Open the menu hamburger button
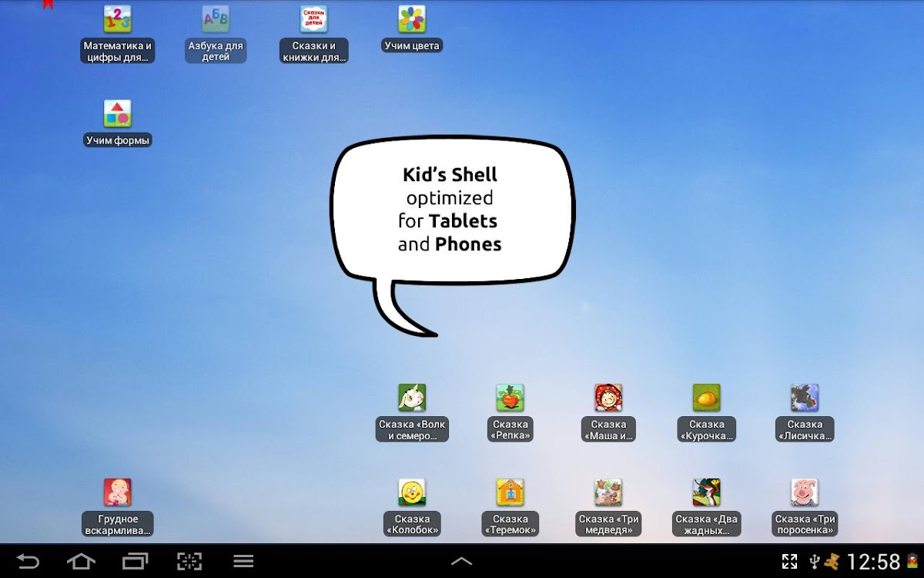Viewport: 924px width, 578px height. (x=244, y=561)
